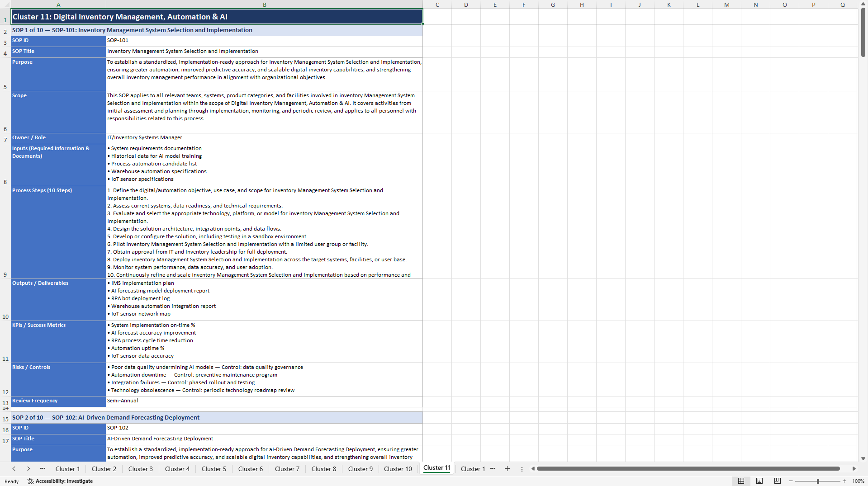This screenshot has height=486, width=868.
Task: Switch to Normal view
Action: tap(741, 481)
